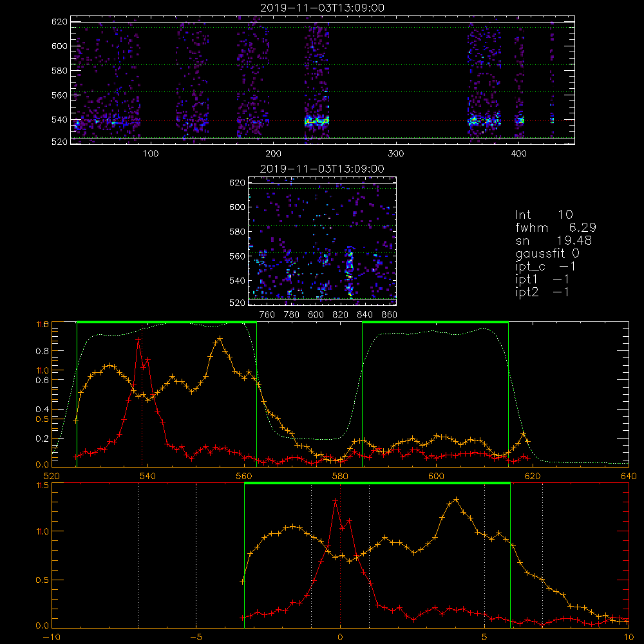The height and width of the screenshot is (644, 644).
Task: Click y-axis label "1.5" on the bottom plot
Action: coord(43,486)
